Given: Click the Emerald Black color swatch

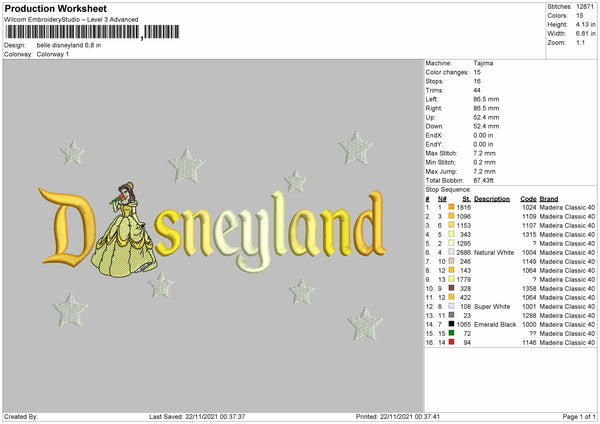Looking at the screenshot, I should (x=452, y=324).
